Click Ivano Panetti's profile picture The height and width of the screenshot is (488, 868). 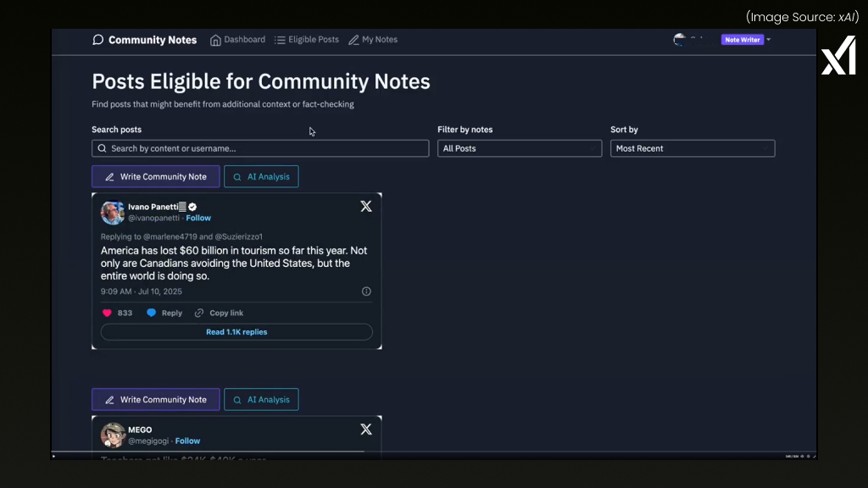coord(113,213)
